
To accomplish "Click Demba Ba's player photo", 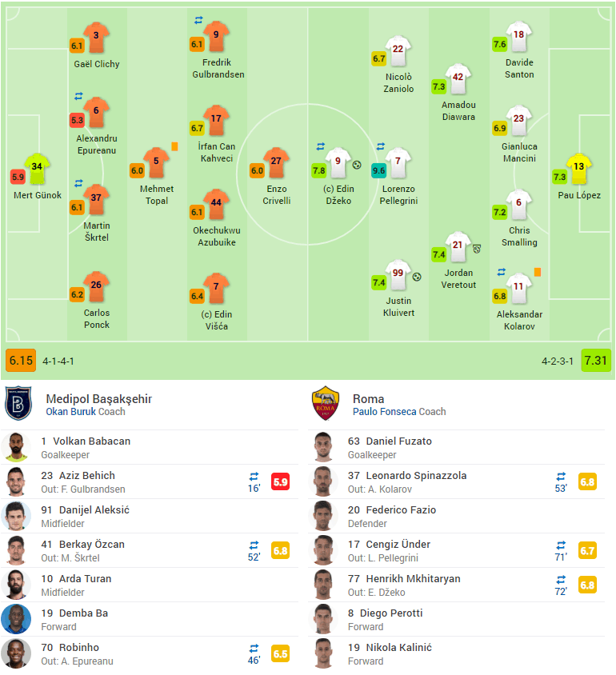I will [x=16, y=620].
